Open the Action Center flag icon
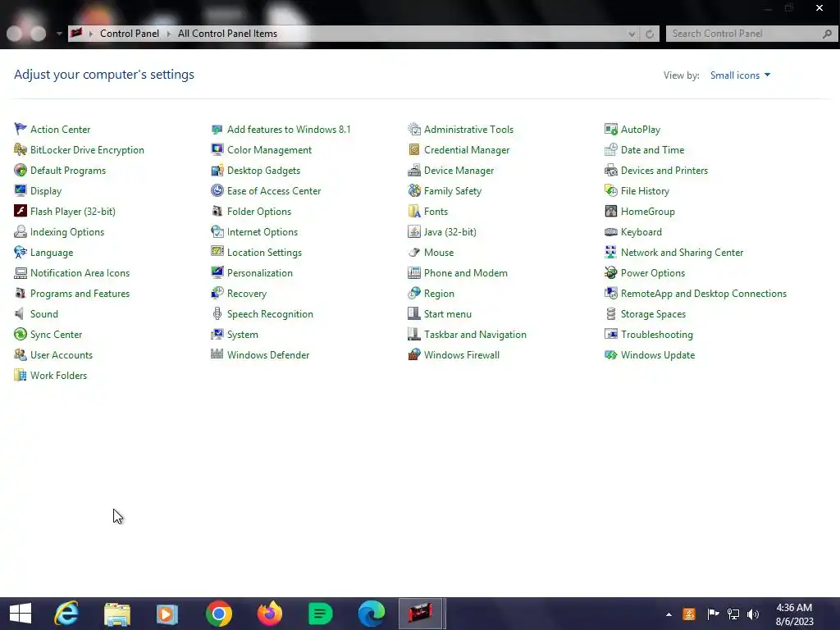Viewport: 840px width, 630px height. 21,129
